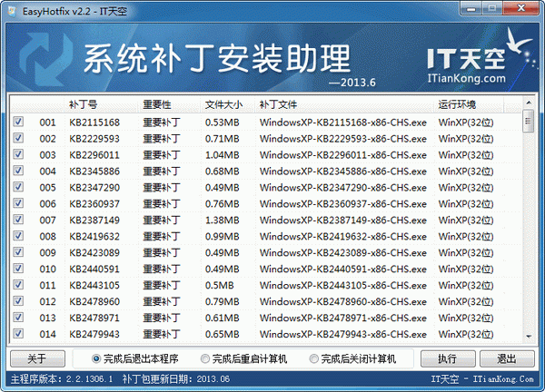Uncheck the checkbox for patch 001 KB2115168

point(18,122)
